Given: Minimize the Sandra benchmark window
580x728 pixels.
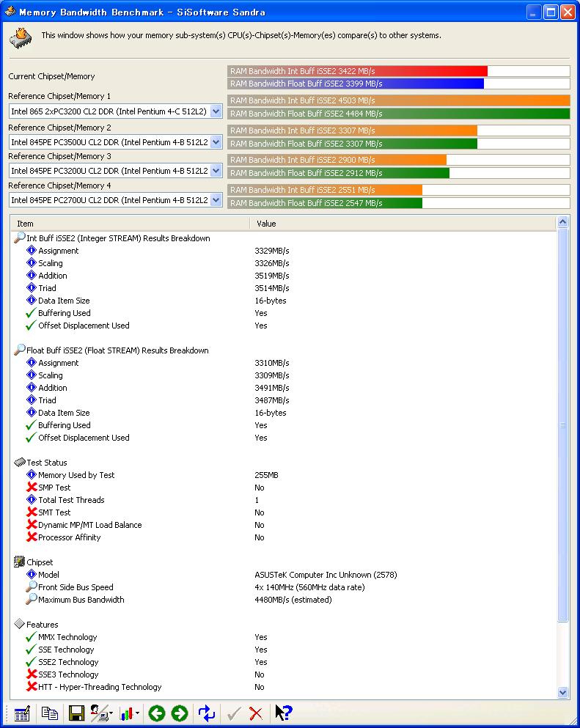Looking at the screenshot, I should tap(534, 12).
